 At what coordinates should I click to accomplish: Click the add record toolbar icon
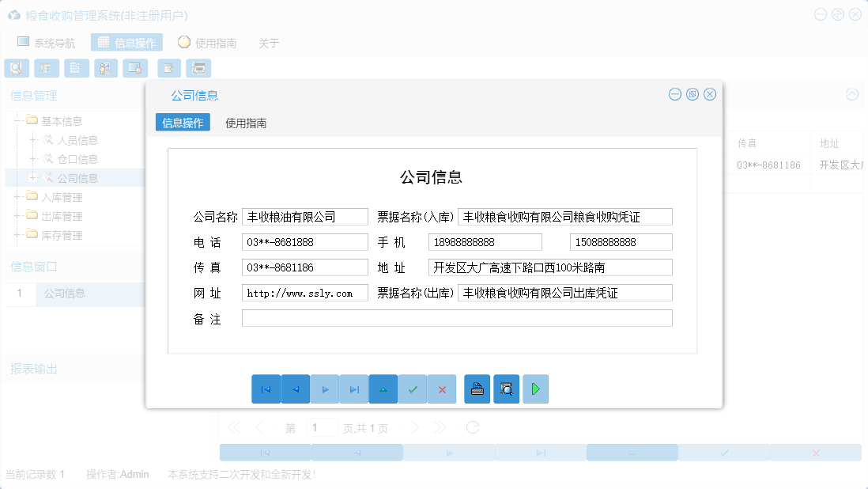click(168, 68)
